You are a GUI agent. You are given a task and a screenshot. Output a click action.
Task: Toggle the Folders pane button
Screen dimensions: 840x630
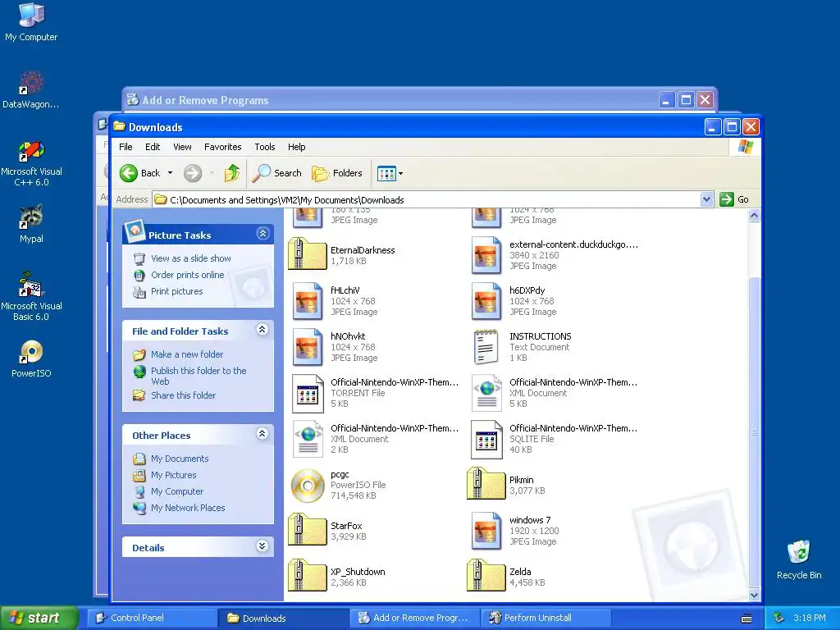(x=337, y=173)
